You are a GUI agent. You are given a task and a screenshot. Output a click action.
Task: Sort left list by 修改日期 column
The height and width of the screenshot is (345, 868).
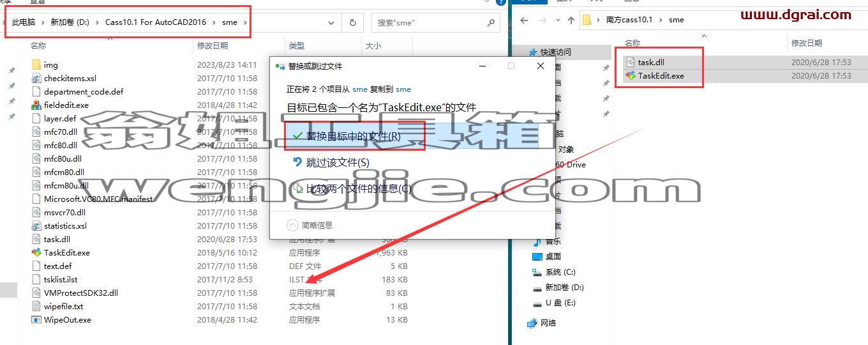click(213, 46)
